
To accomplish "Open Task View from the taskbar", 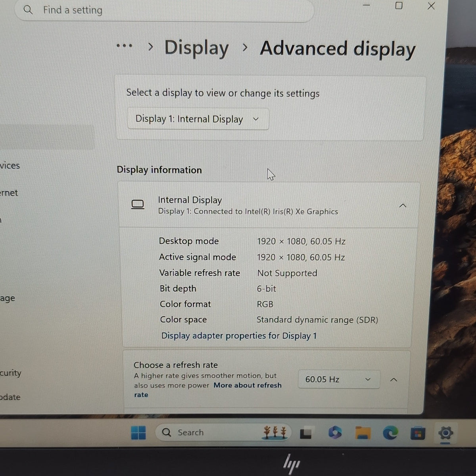I will (306, 433).
